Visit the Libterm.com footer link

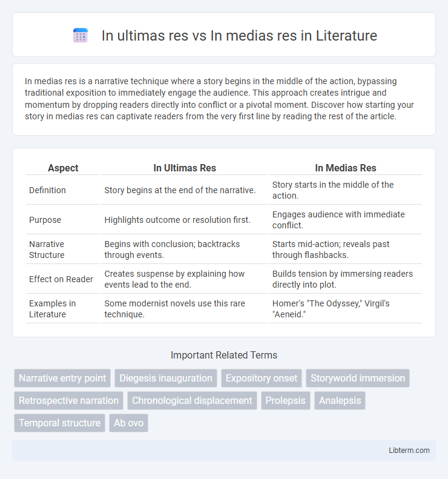coord(409,451)
